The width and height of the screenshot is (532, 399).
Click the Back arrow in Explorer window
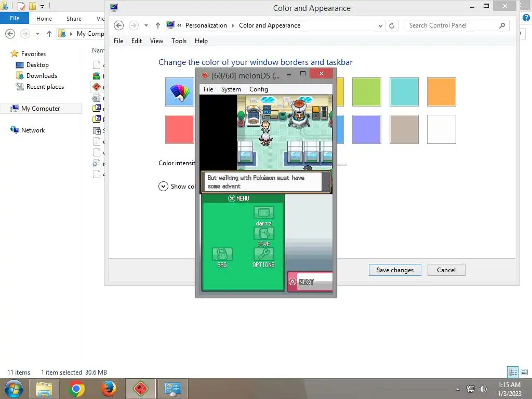pos(10,34)
